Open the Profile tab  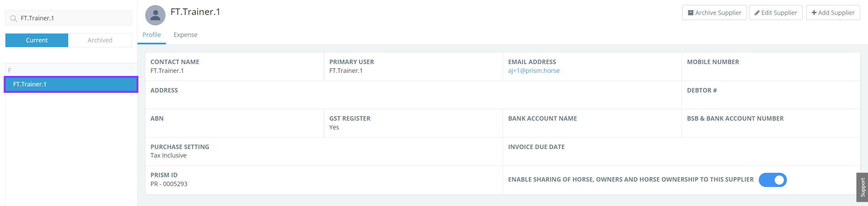tap(152, 35)
